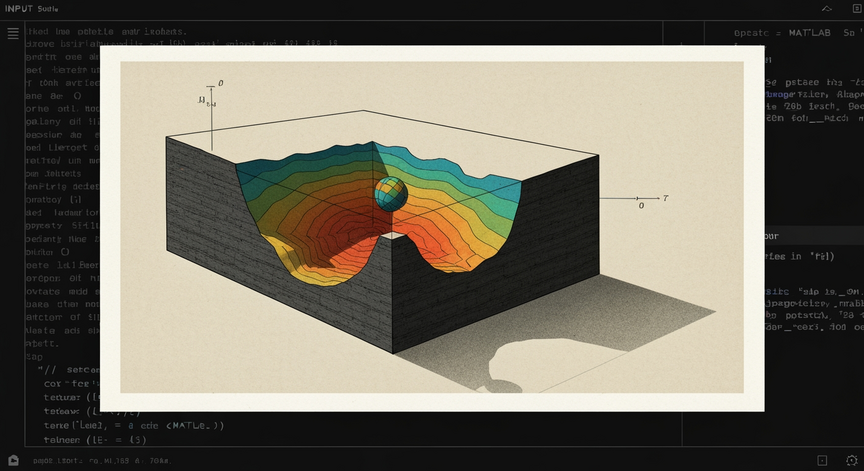Click the panel icon in the top-right corner
This screenshot has width=864, height=471.
click(857, 8)
